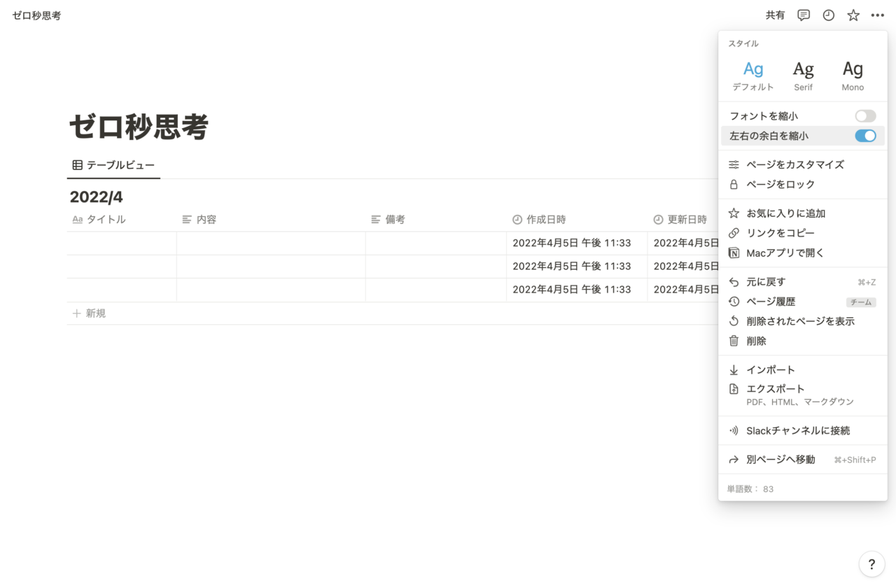Select Slackチャンネルに接続 entry
This screenshot has width=896, height=588.
803,430
